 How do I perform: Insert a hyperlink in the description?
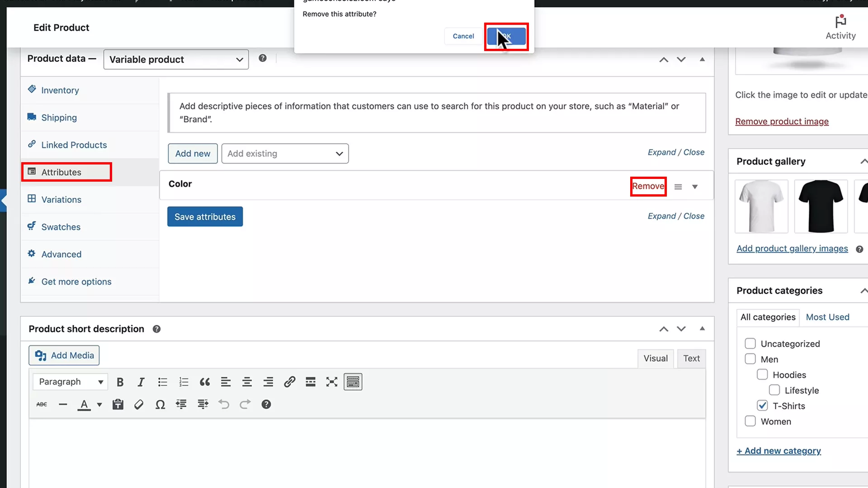[x=289, y=382]
